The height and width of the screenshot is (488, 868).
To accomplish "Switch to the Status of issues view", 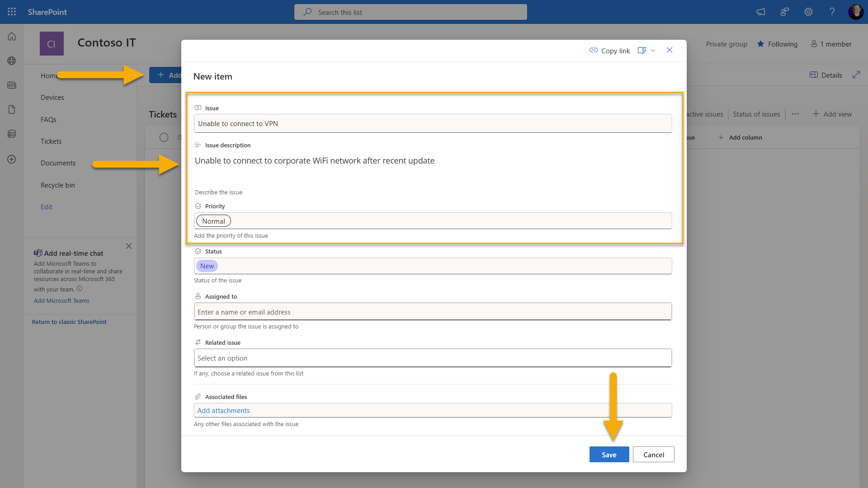I will tap(756, 114).
